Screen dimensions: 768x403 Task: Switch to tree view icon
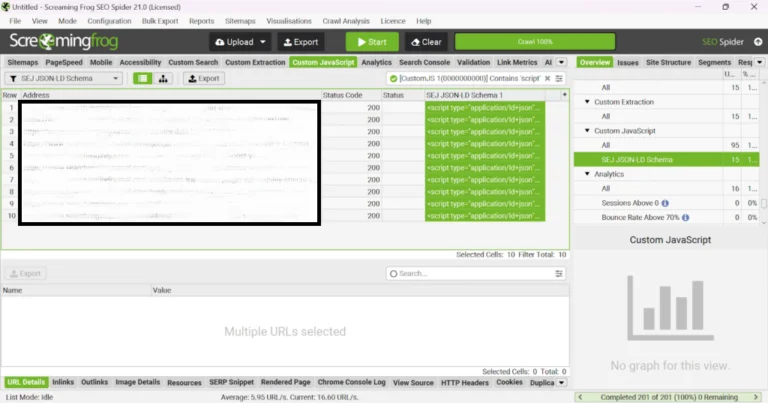(163, 78)
